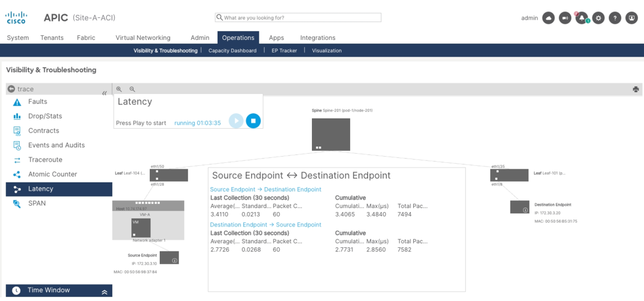Image resolution: width=644 pixels, height=301 pixels.
Task: Click the admin username
Action: tap(530, 18)
